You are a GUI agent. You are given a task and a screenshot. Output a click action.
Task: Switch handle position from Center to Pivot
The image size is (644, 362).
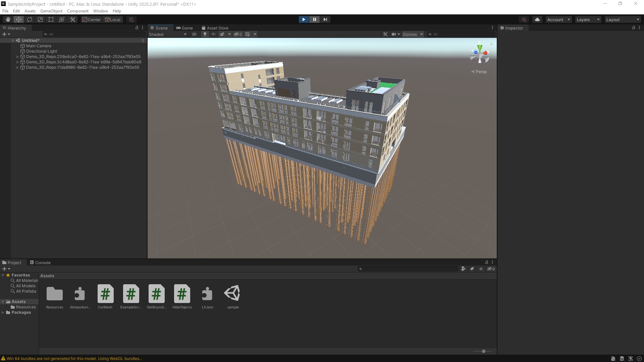(91, 19)
